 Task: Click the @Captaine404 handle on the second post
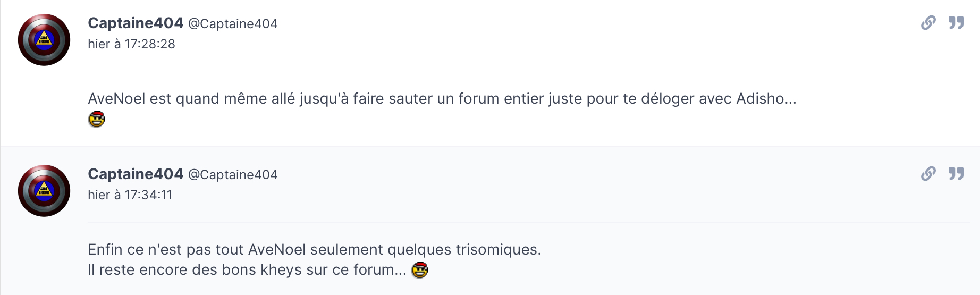(x=233, y=175)
